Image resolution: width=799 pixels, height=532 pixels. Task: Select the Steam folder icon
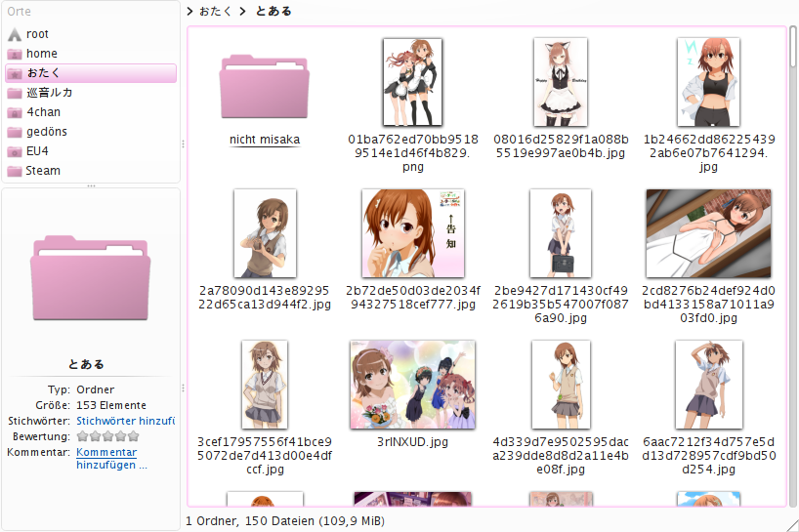click(15, 171)
